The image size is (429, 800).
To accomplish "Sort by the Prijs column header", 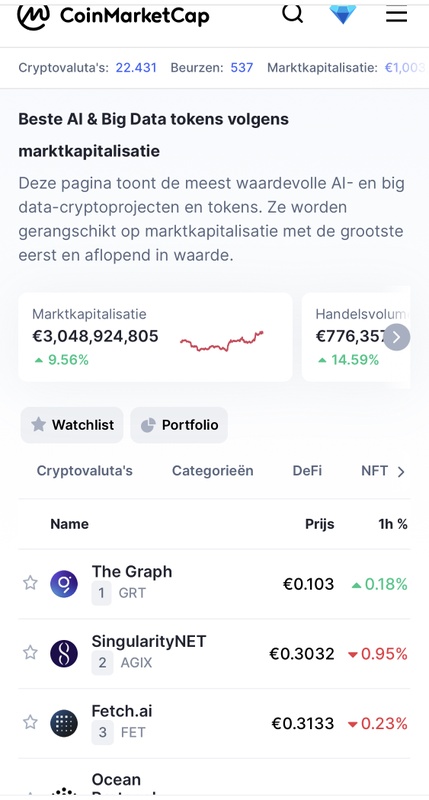I will 320,524.
